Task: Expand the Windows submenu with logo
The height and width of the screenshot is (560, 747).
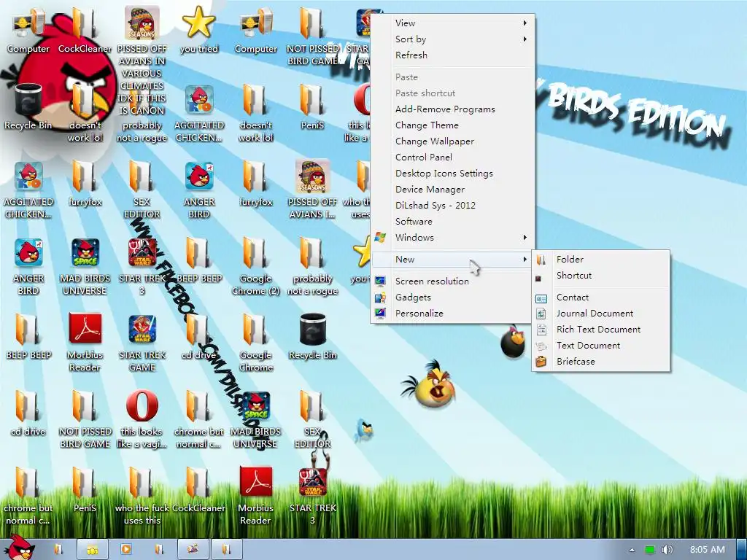Action: [452, 238]
